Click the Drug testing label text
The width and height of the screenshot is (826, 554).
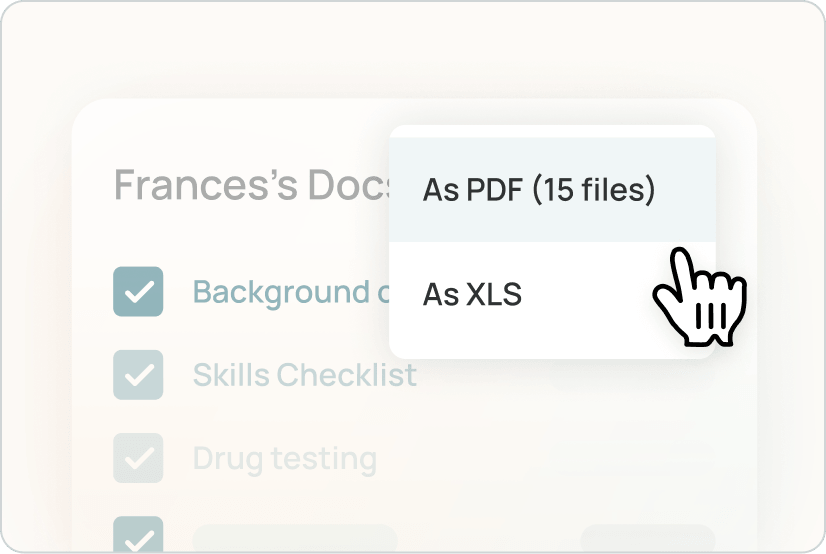tap(284, 459)
